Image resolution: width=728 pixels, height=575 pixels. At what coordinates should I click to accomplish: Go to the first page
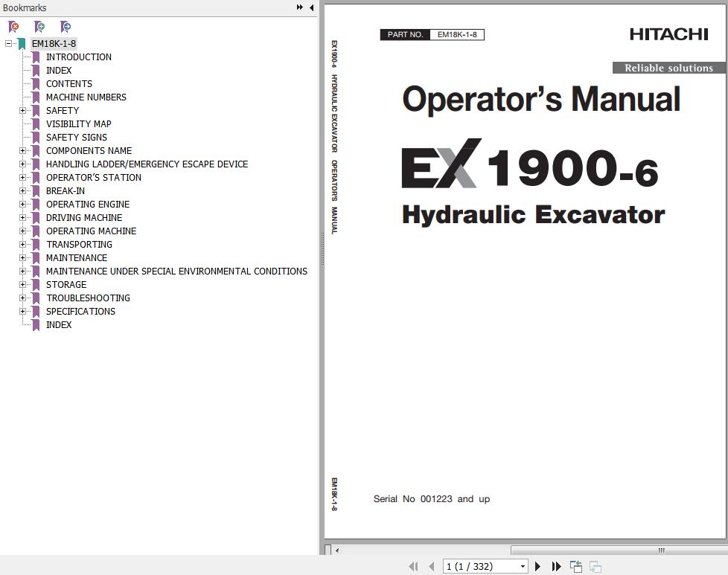coord(413,566)
